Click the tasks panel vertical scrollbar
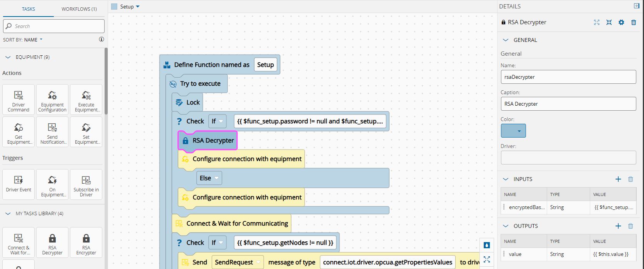 (106, 81)
